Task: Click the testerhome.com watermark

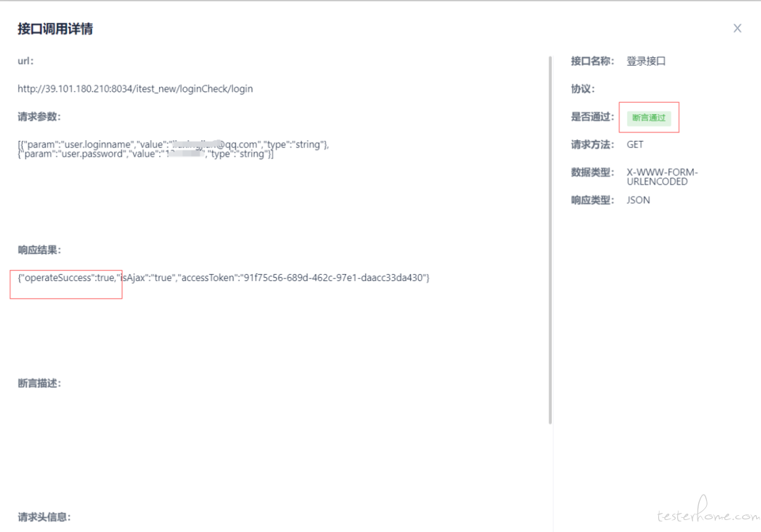Action: tap(707, 516)
